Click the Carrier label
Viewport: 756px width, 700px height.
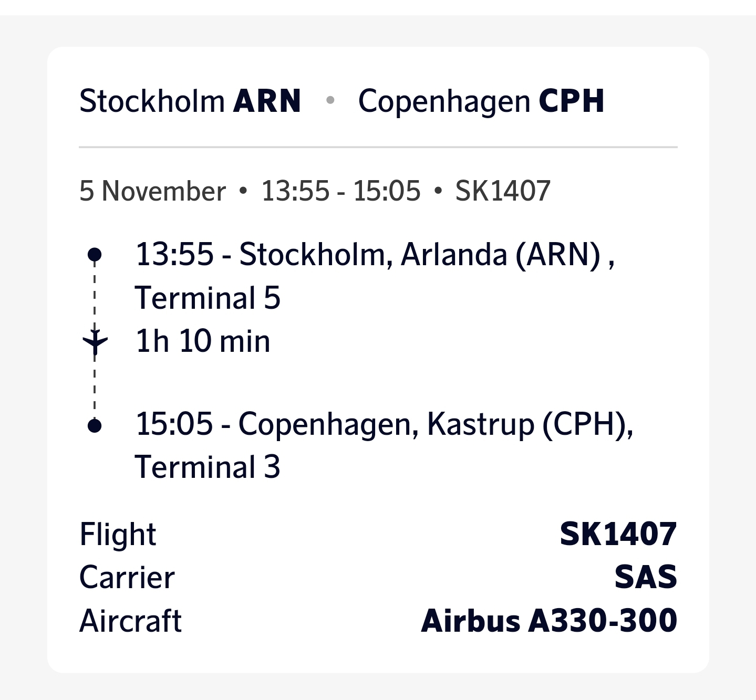click(x=127, y=578)
